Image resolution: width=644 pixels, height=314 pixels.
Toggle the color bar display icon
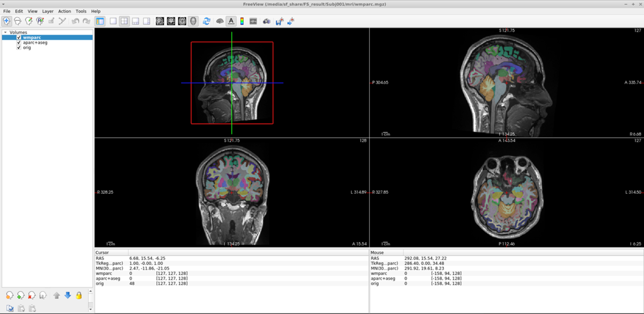coord(241,21)
